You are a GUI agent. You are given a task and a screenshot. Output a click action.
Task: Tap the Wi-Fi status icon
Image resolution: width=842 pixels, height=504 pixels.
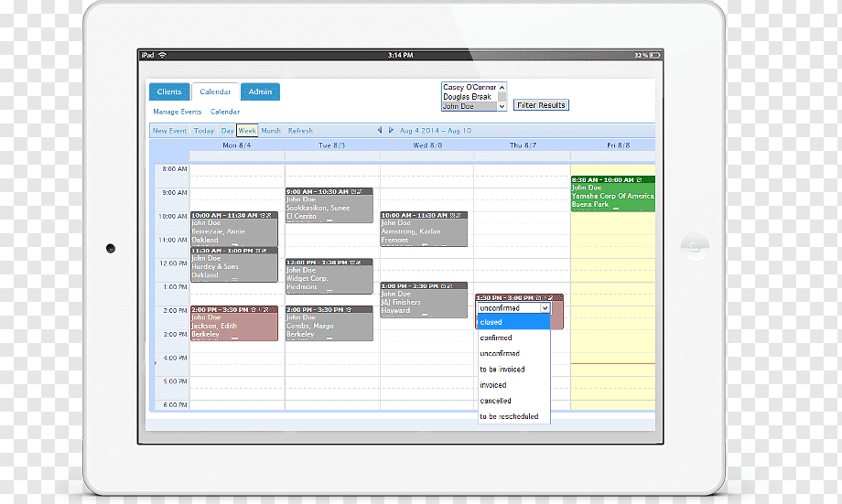[x=162, y=55]
